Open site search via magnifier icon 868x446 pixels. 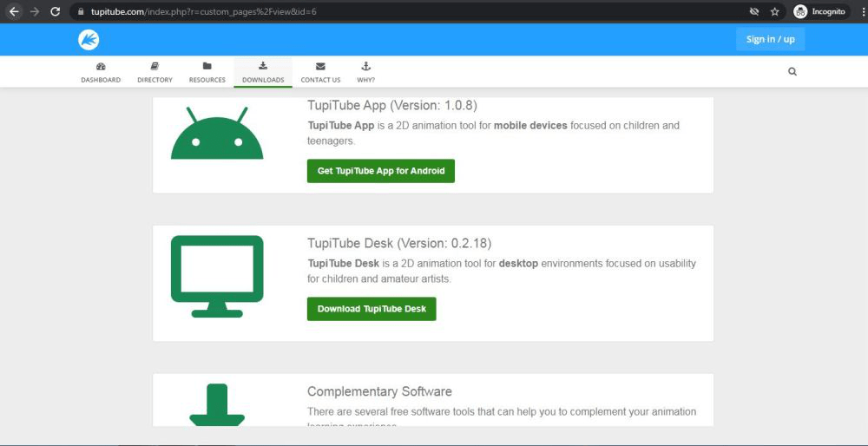pyautogui.click(x=792, y=72)
